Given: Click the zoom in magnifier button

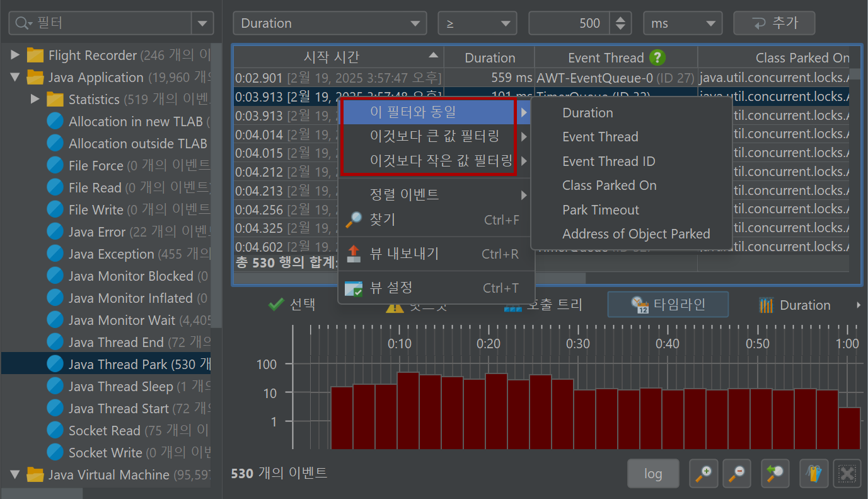Looking at the screenshot, I should point(703,473).
